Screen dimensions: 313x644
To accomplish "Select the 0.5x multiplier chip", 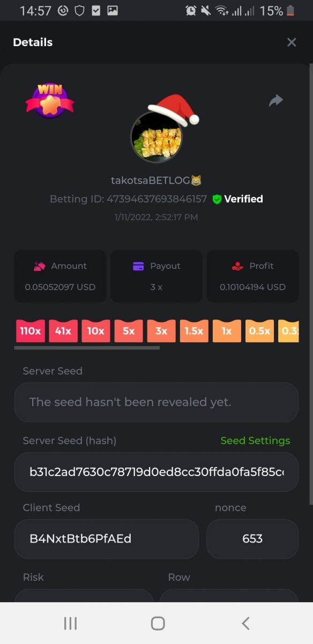I will (259, 331).
